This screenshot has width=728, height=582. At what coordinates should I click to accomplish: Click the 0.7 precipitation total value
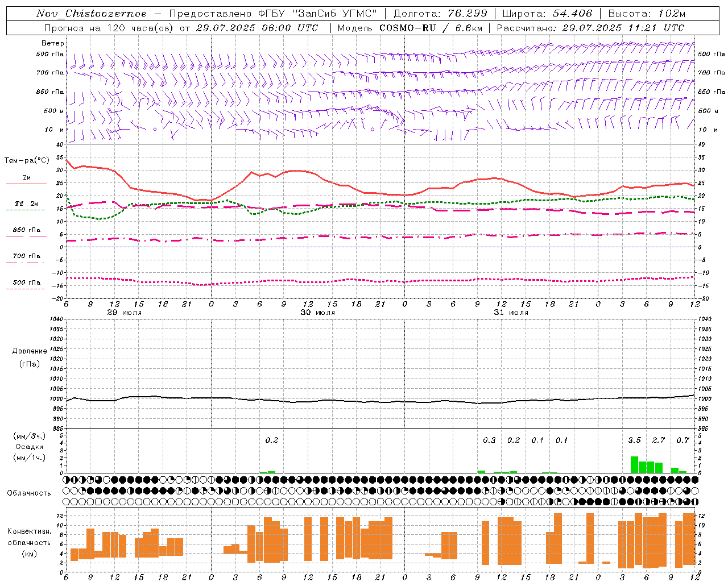[x=682, y=440]
